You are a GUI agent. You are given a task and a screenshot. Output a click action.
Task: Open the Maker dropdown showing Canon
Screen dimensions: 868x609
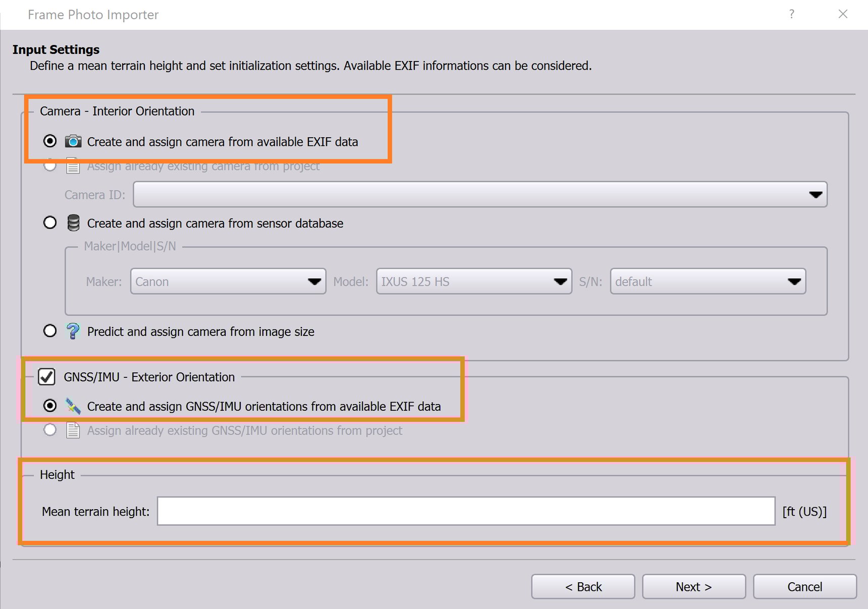tap(314, 282)
